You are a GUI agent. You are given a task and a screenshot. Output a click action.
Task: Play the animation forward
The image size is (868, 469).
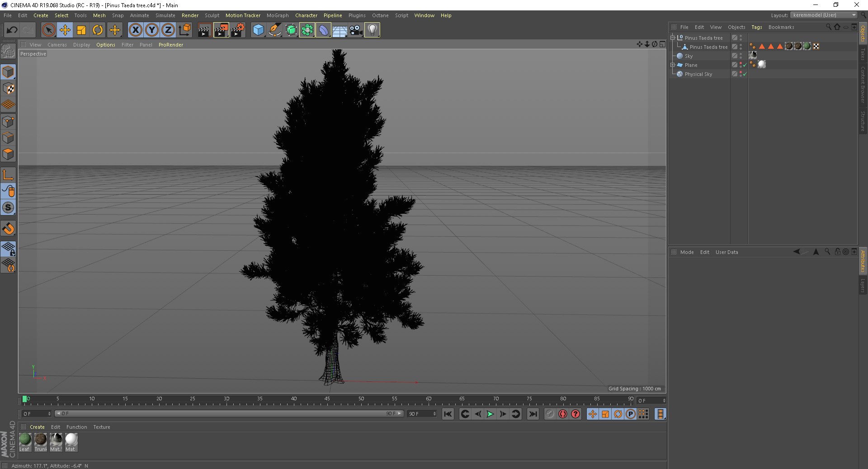point(490,414)
